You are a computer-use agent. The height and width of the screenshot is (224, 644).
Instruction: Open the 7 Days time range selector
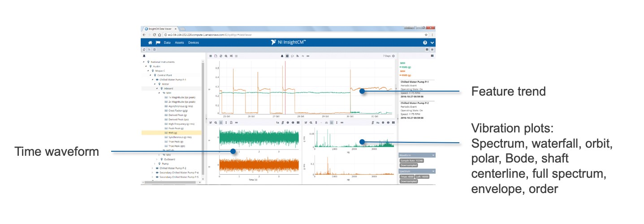tap(387, 56)
